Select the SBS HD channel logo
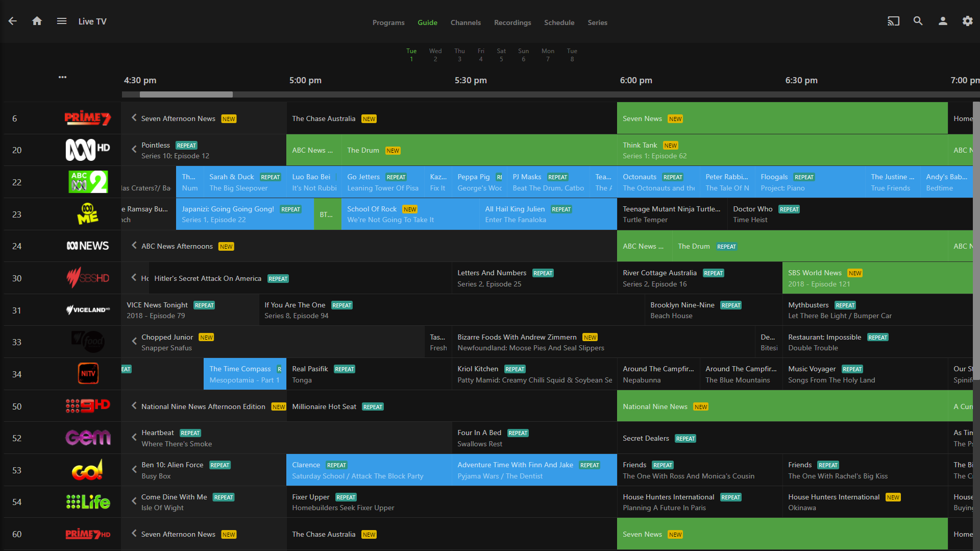This screenshot has height=551, width=980. click(88, 278)
